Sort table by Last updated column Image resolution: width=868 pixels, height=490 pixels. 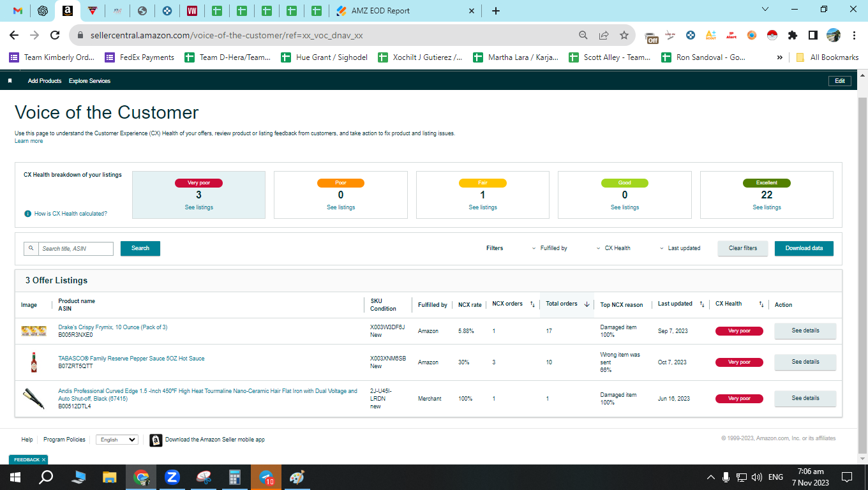[x=702, y=304]
